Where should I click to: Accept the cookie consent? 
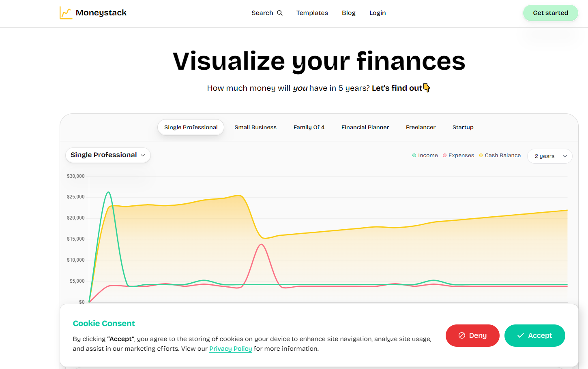tap(534, 335)
